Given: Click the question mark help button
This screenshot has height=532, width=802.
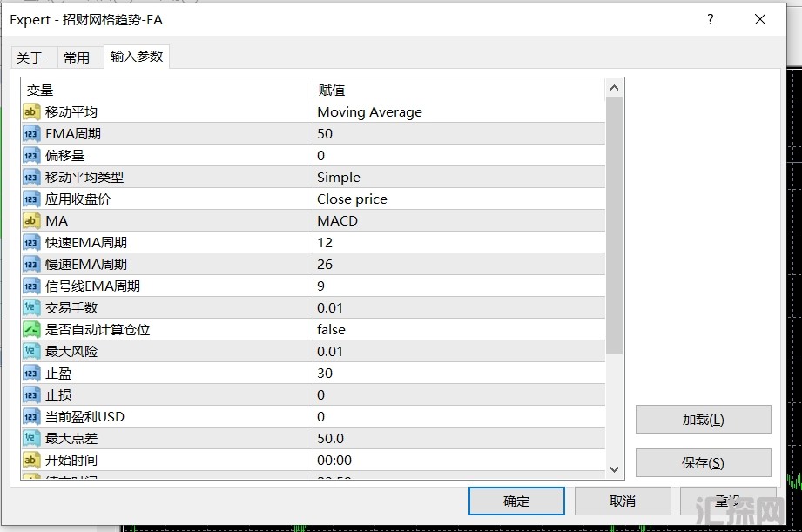Looking at the screenshot, I should point(711,19).
